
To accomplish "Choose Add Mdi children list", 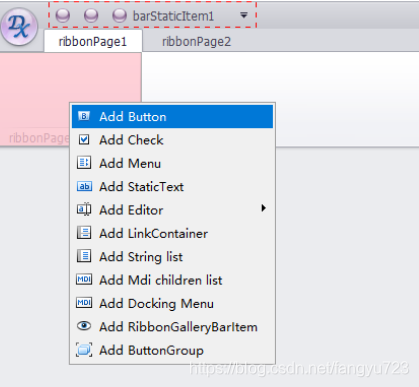I will (172, 280).
